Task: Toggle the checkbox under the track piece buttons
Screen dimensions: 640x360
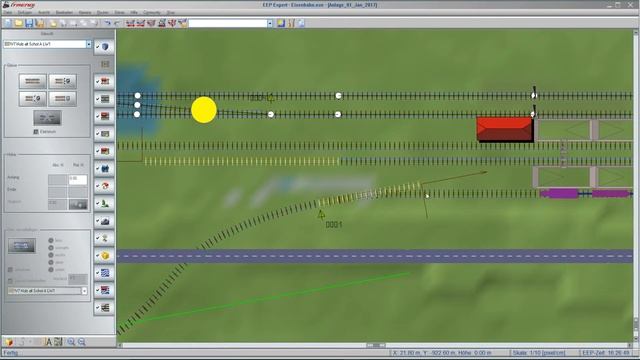Action: tap(36, 132)
